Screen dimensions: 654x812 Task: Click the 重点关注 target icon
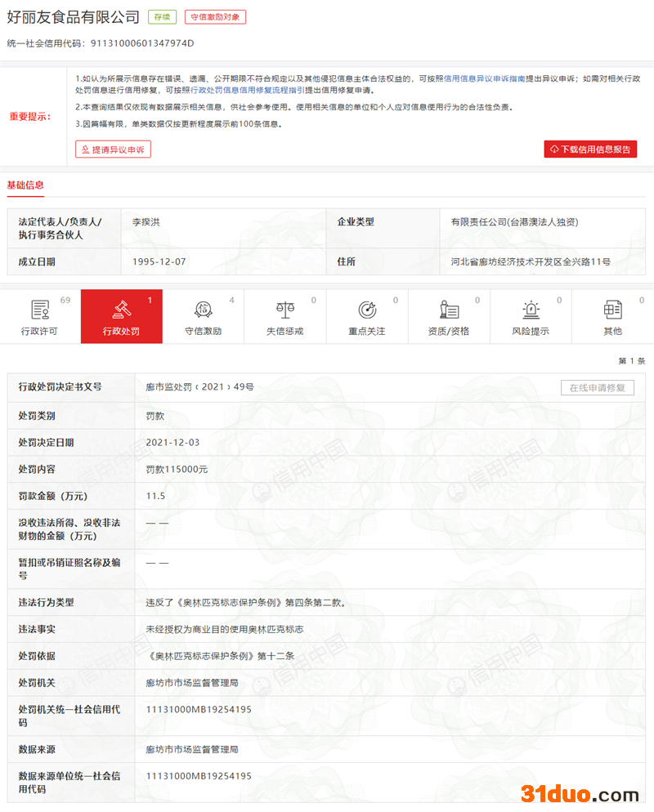tap(367, 310)
